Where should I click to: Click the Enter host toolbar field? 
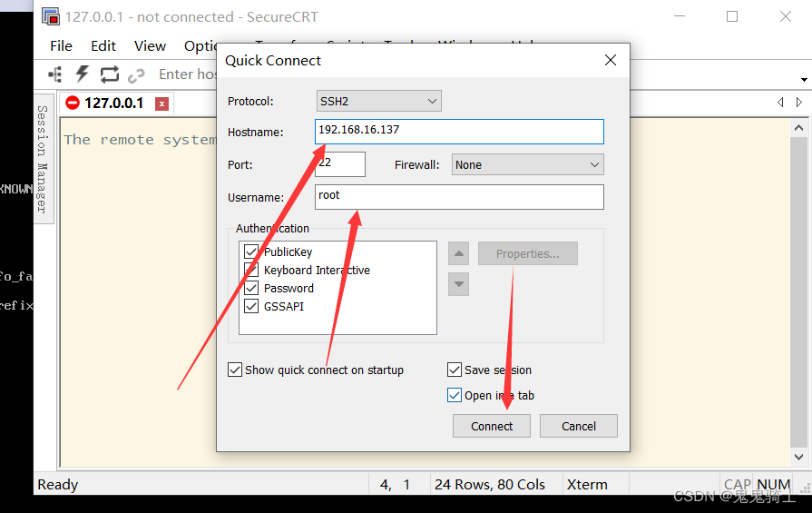point(188,74)
